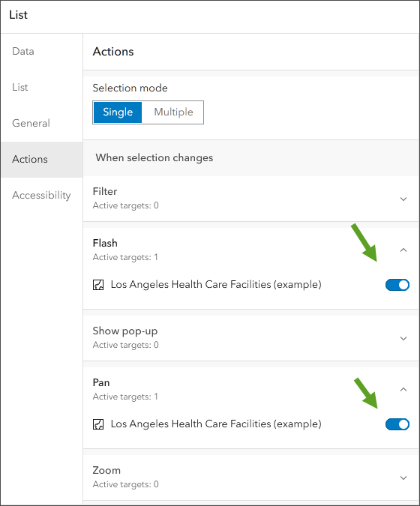Viewport: 420px width, 506px height.
Task: Click the Filter action title
Action: (x=104, y=191)
